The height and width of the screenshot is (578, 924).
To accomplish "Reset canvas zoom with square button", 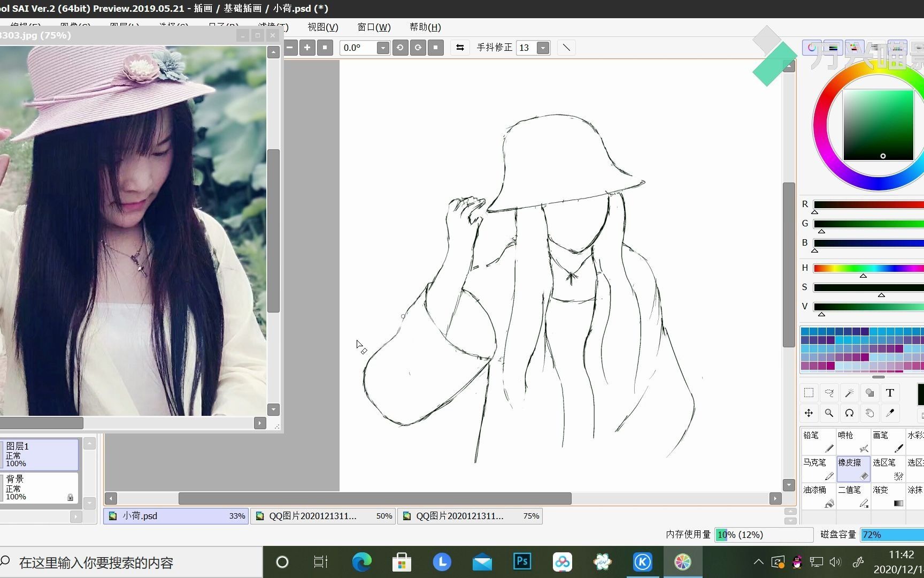I will point(325,48).
